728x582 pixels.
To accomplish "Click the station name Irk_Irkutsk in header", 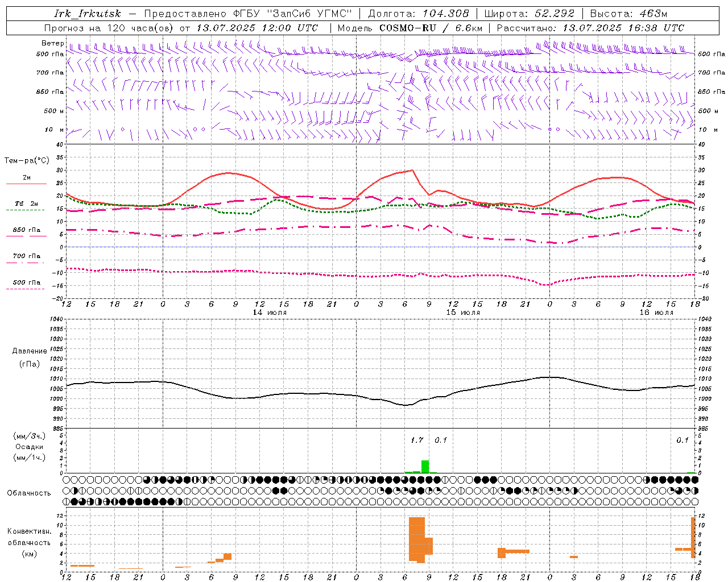I will [88, 14].
